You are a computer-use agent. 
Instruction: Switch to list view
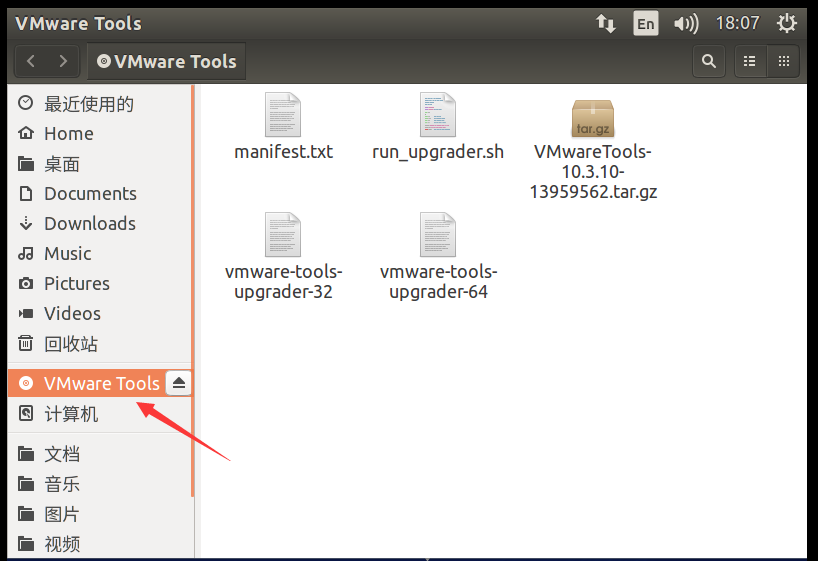750,62
